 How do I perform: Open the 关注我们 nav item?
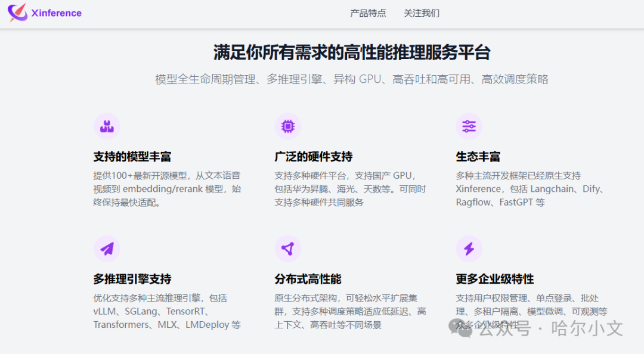422,13
